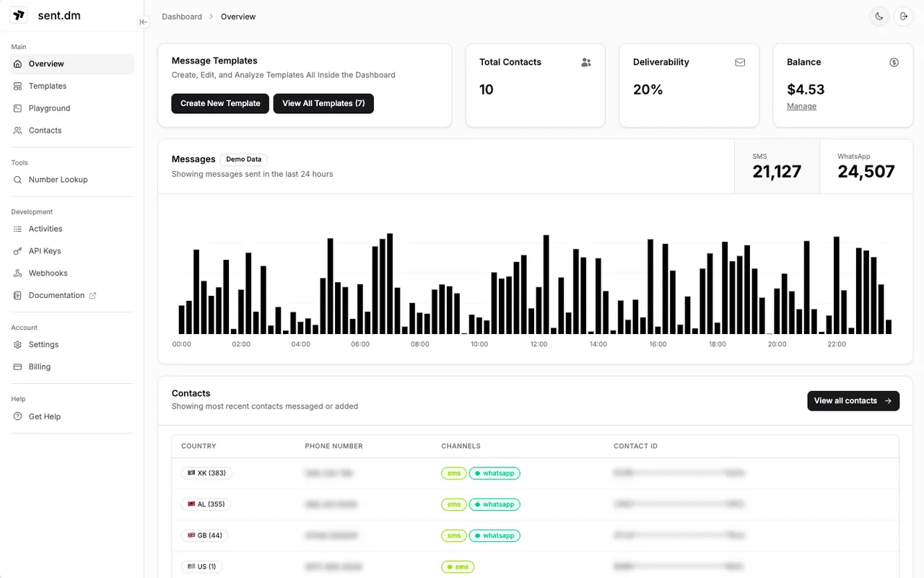The image size is (924, 578).
Task: Open the Webhooks page
Action: click(x=71, y=273)
